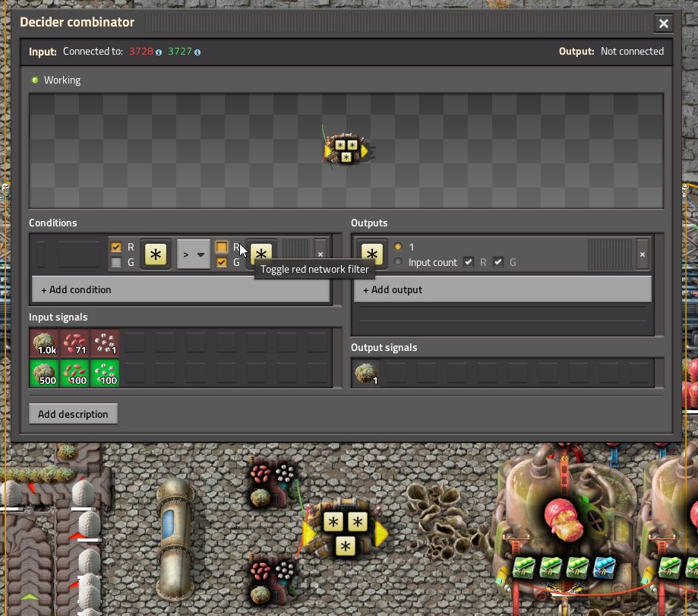
Task: Click the condition's right Everything signal slot
Action: click(261, 254)
